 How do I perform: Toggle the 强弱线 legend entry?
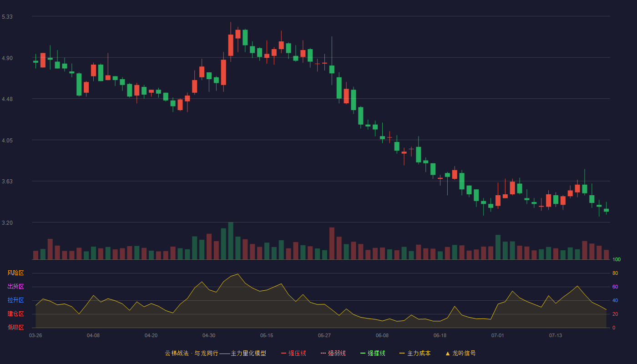click(333, 353)
